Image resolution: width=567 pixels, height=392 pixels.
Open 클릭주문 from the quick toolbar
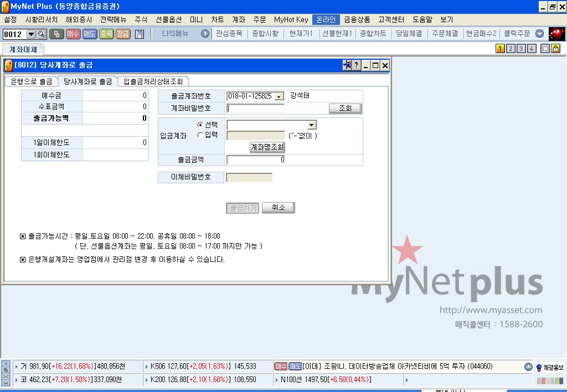[x=517, y=34]
